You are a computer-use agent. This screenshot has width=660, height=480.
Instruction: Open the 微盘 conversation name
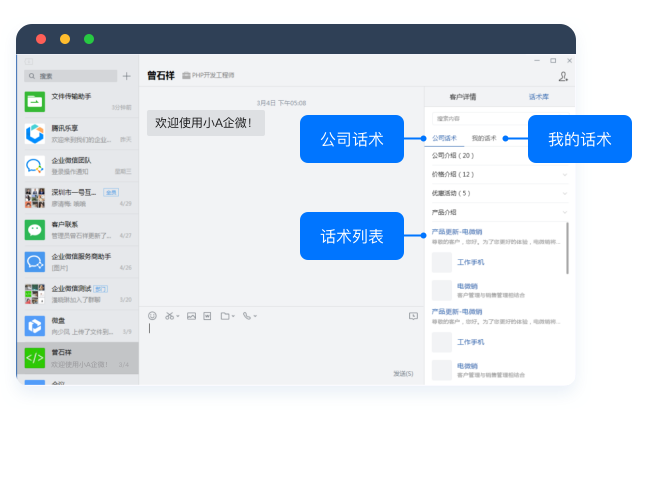tap(58, 320)
